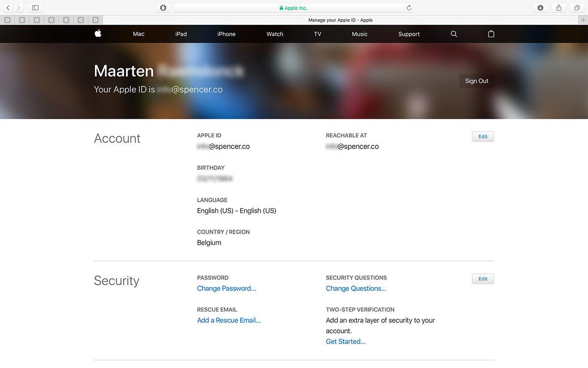Open the Music section from the navigation
This screenshot has height=368, width=588.
(359, 34)
